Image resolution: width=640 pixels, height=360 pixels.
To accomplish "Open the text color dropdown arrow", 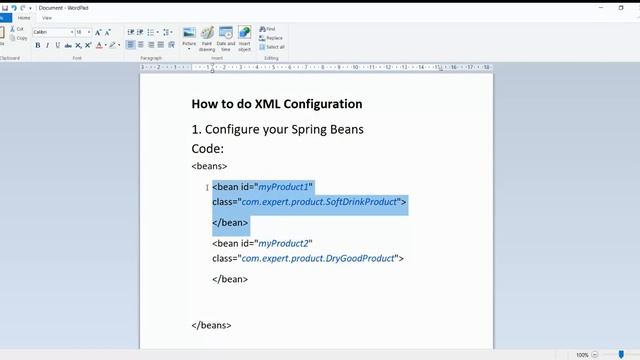I will [106, 45].
